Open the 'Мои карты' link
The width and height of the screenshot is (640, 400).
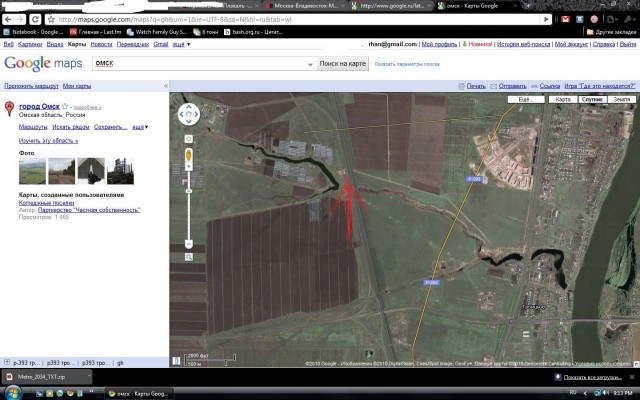pyautogui.click(x=77, y=86)
